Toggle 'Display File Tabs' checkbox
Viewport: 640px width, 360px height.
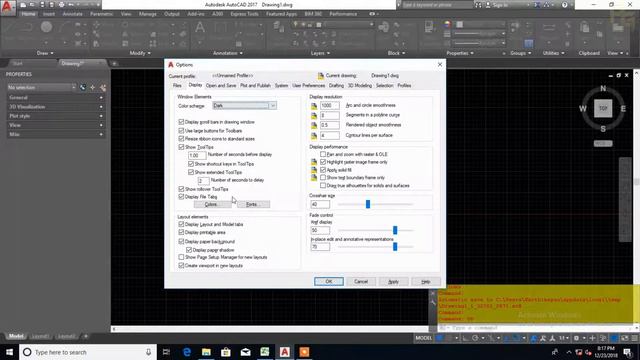pos(181,196)
